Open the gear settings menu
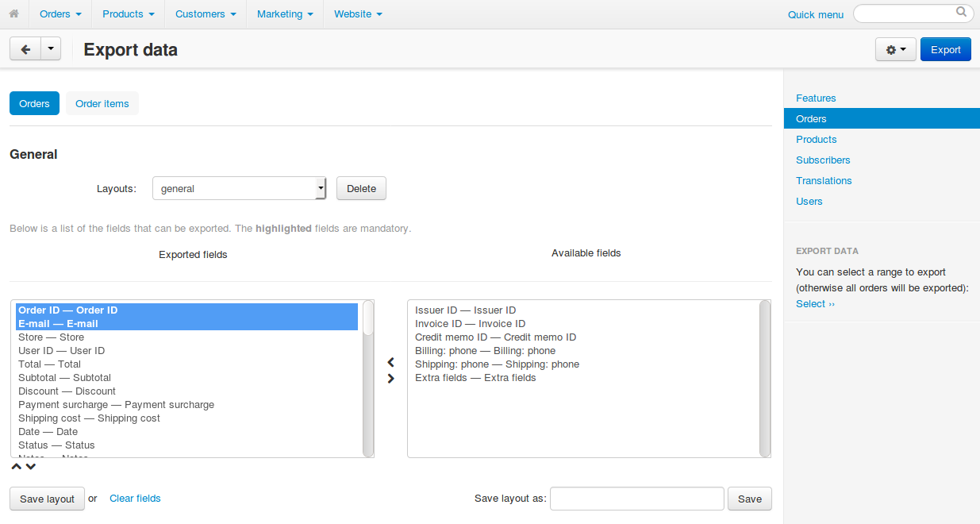The width and height of the screenshot is (980, 524). pyautogui.click(x=896, y=49)
